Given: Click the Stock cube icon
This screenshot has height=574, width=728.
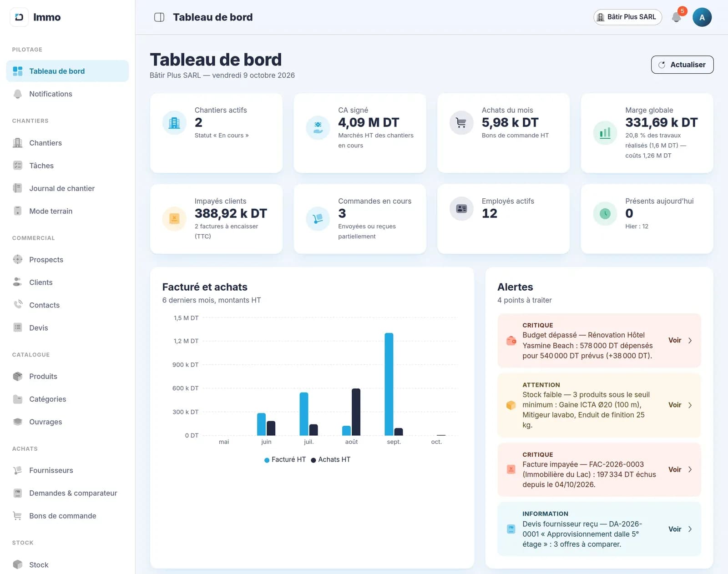Looking at the screenshot, I should tap(18, 564).
